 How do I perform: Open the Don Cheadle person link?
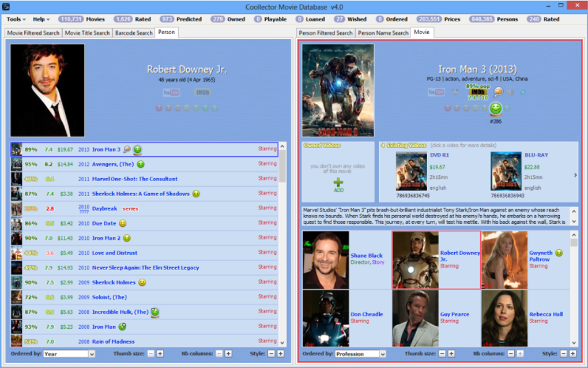[x=367, y=314]
